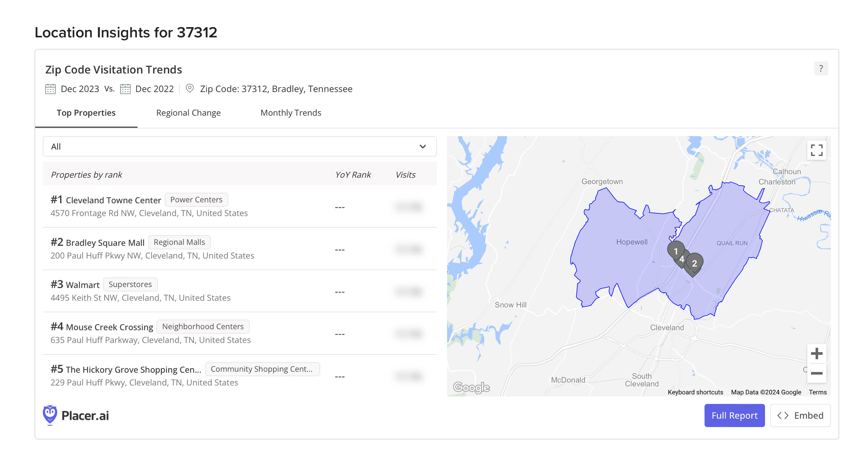Switch to Regional Change tab
This screenshot has width=868, height=458.
point(188,113)
